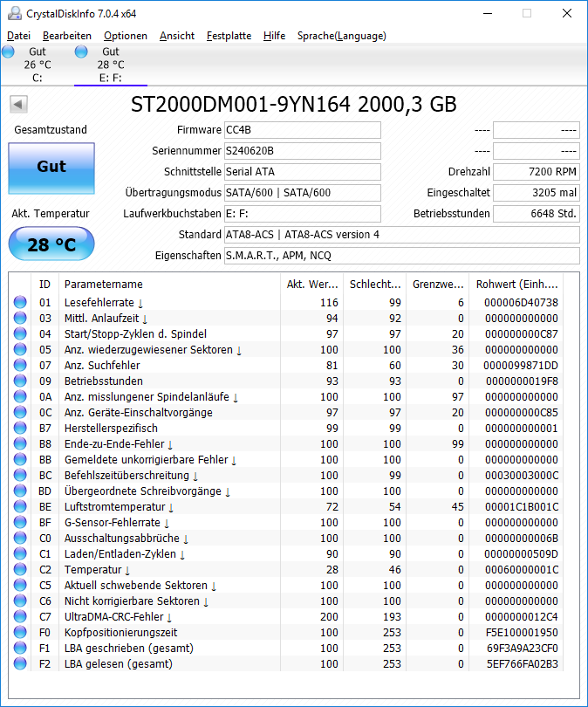Click the Eigenschaften S.M.A.R.T., APM, NCQ field
588x707 pixels.
[x=402, y=256]
